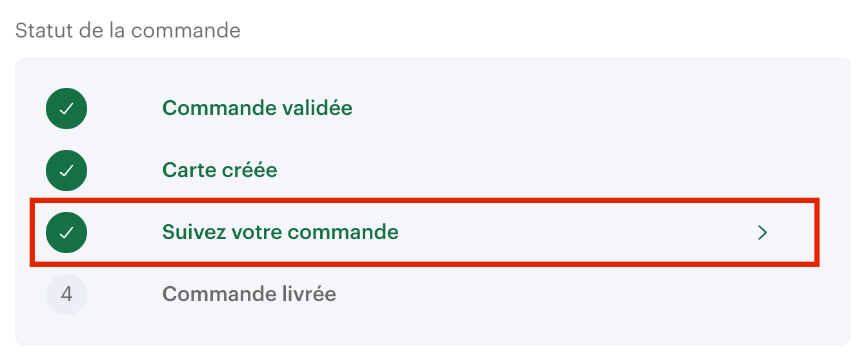Click the word "Suivez" in the third step
Screen dimensions: 868x363
click(190, 232)
